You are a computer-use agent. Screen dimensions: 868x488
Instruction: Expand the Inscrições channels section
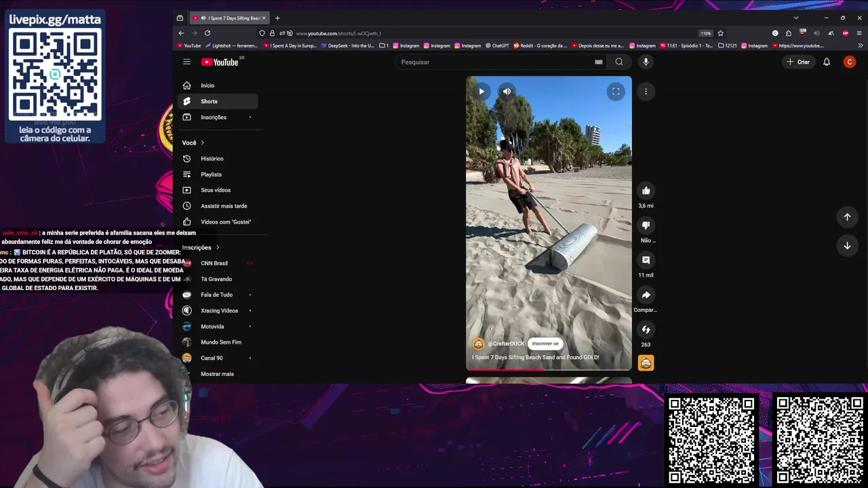[201, 247]
